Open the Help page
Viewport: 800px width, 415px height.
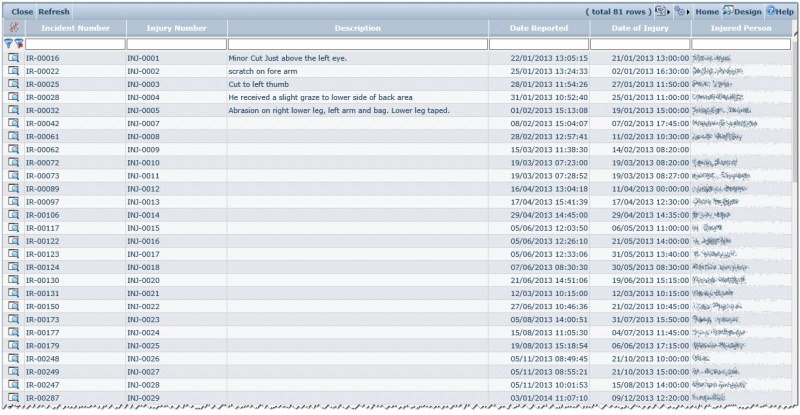tap(780, 11)
